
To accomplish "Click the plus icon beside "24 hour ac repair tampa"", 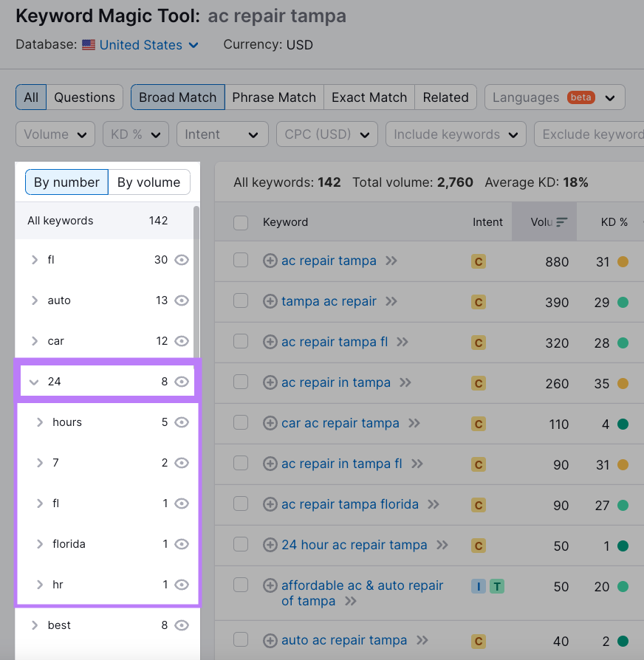I will [270, 545].
